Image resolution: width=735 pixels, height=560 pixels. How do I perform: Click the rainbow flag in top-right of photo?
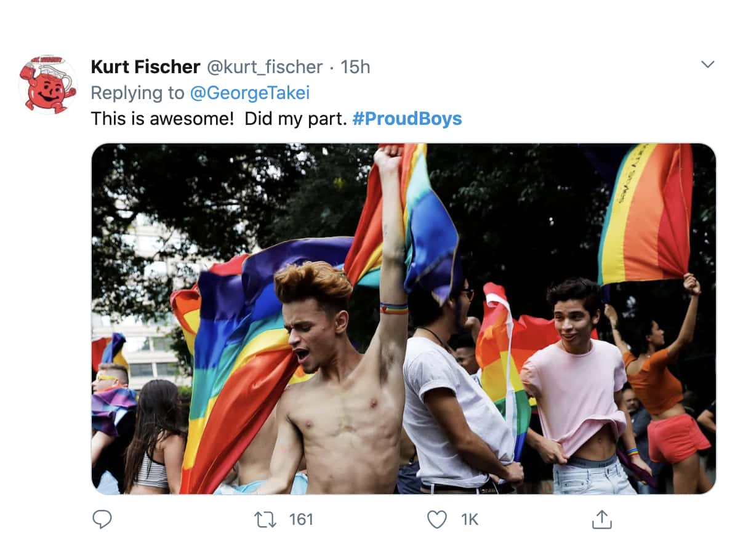[646, 213]
